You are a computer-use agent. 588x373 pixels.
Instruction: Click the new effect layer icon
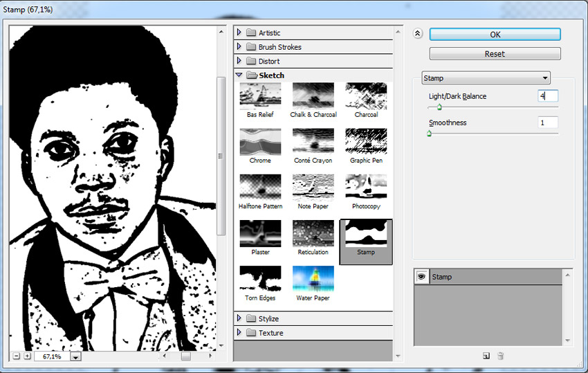(x=486, y=356)
